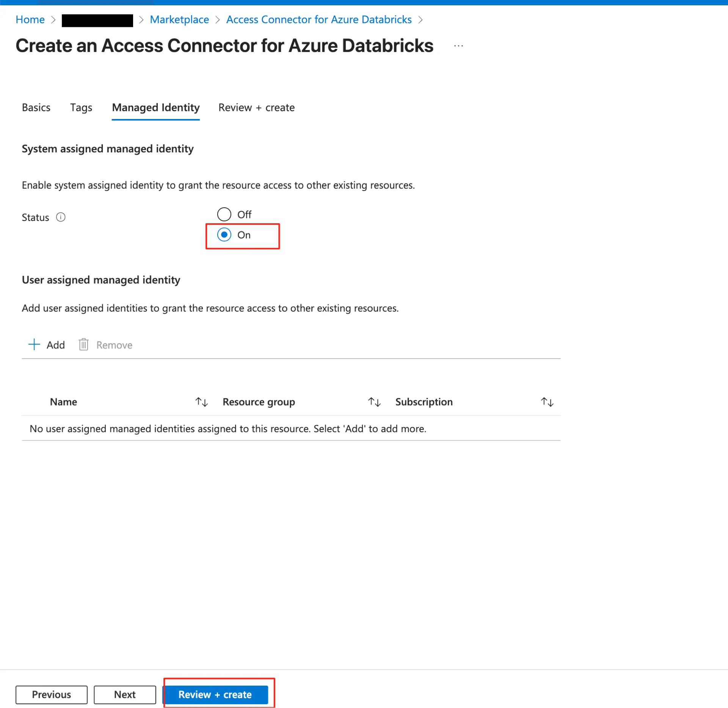
Task: Open the Managed Identity tab
Action: click(x=156, y=108)
